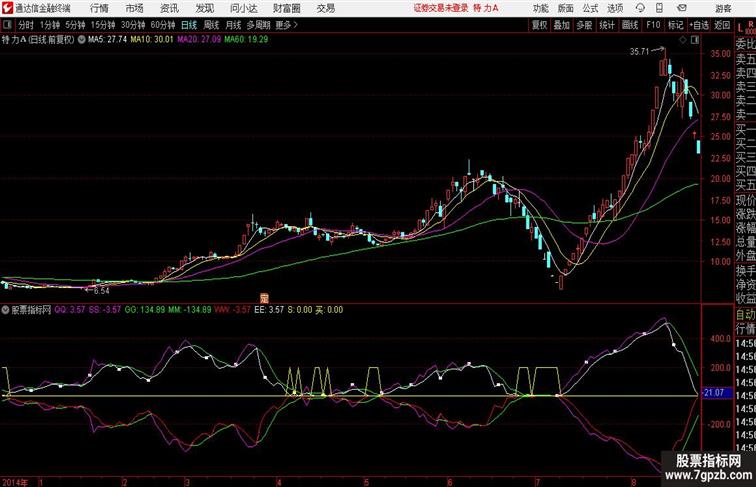Toggle the left sidebar panel icon
This screenshot has width=756, height=487.
point(7,25)
